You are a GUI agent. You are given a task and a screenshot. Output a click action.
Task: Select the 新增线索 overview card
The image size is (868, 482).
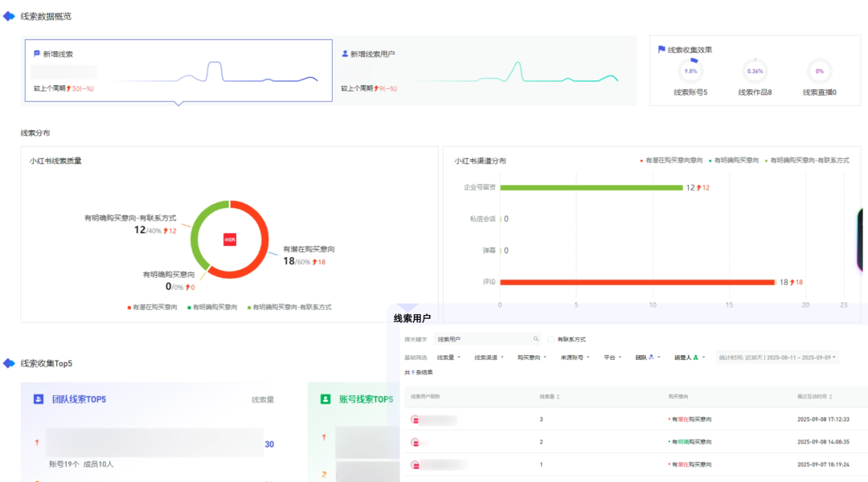[x=178, y=71]
